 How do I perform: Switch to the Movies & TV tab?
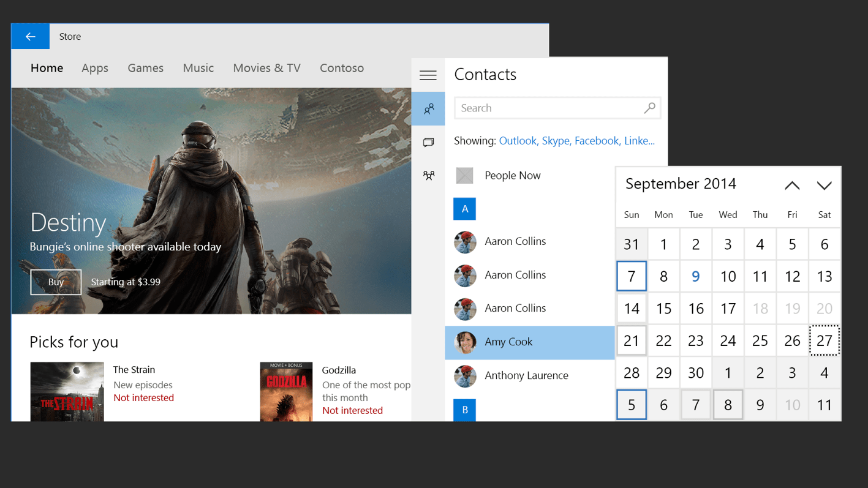pos(266,68)
